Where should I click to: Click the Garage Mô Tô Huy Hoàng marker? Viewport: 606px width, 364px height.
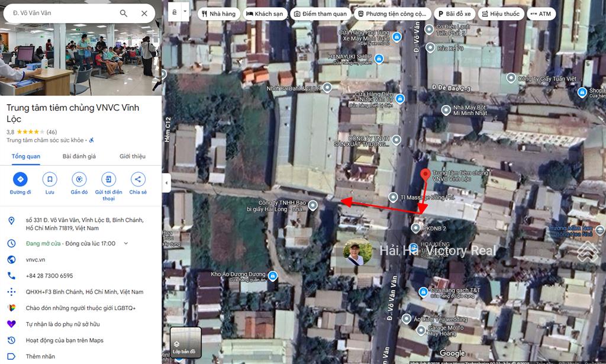click(421, 330)
